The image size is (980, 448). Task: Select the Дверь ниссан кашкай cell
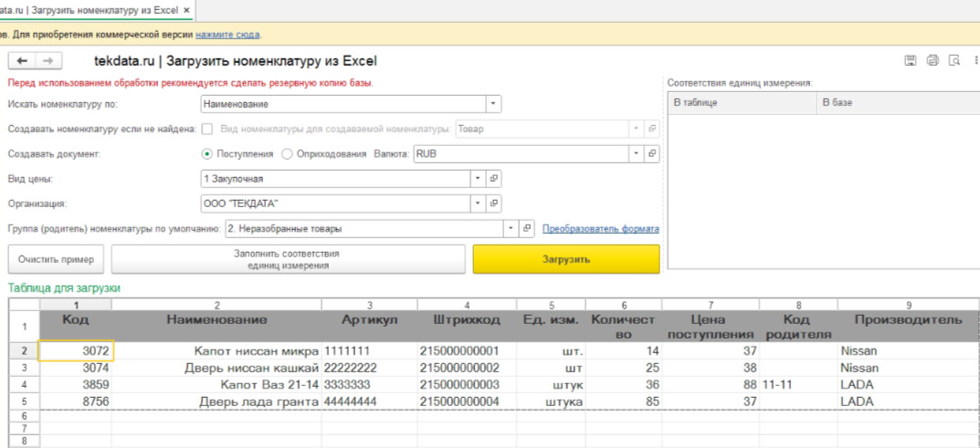pyautogui.click(x=216, y=368)
